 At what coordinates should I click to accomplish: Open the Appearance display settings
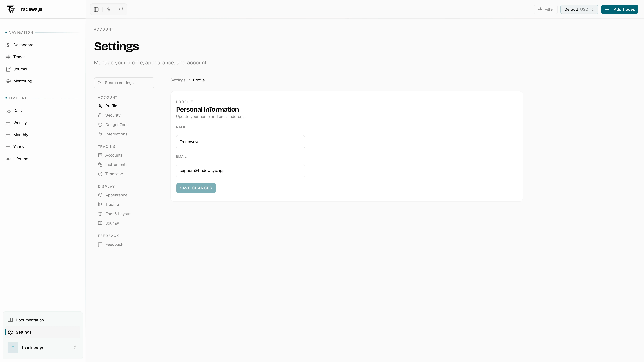tap(116, 195)
